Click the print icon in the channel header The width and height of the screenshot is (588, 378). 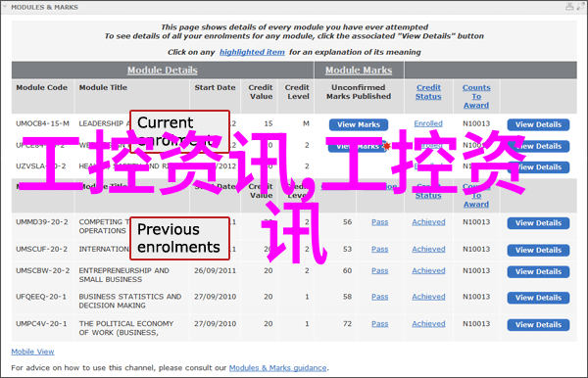pyautogui.click(x=569, y=7)
